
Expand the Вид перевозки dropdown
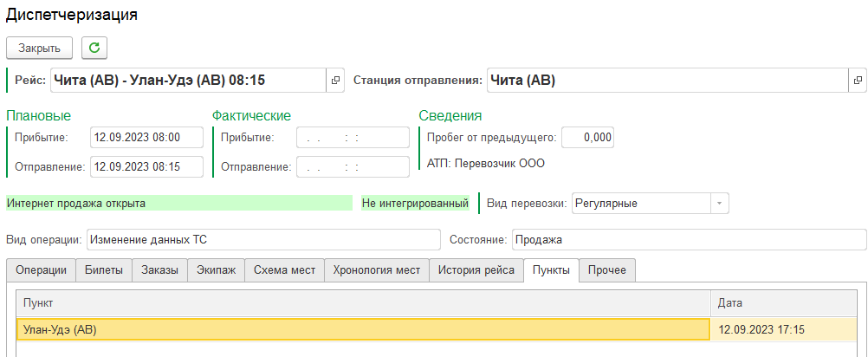(x=719, y=203)
